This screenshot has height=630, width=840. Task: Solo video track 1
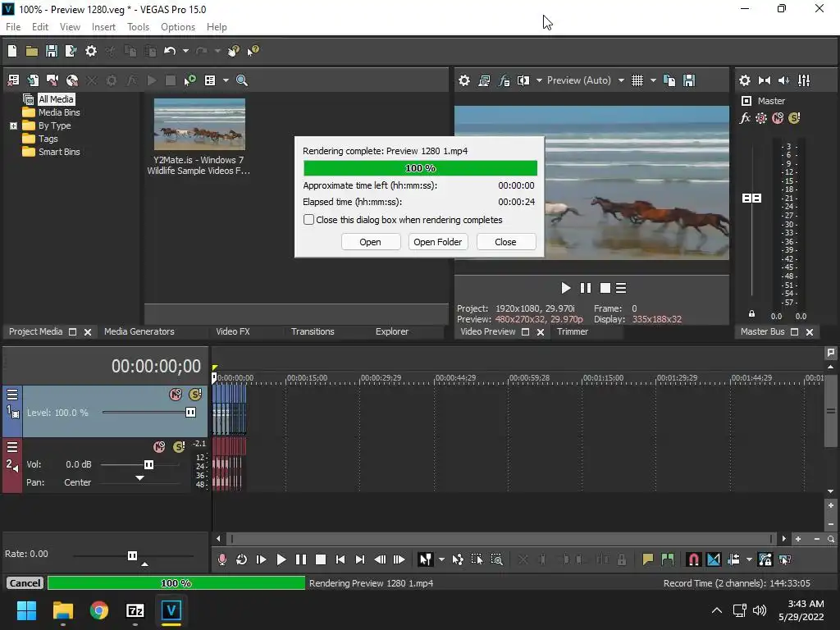coord(195,395)
